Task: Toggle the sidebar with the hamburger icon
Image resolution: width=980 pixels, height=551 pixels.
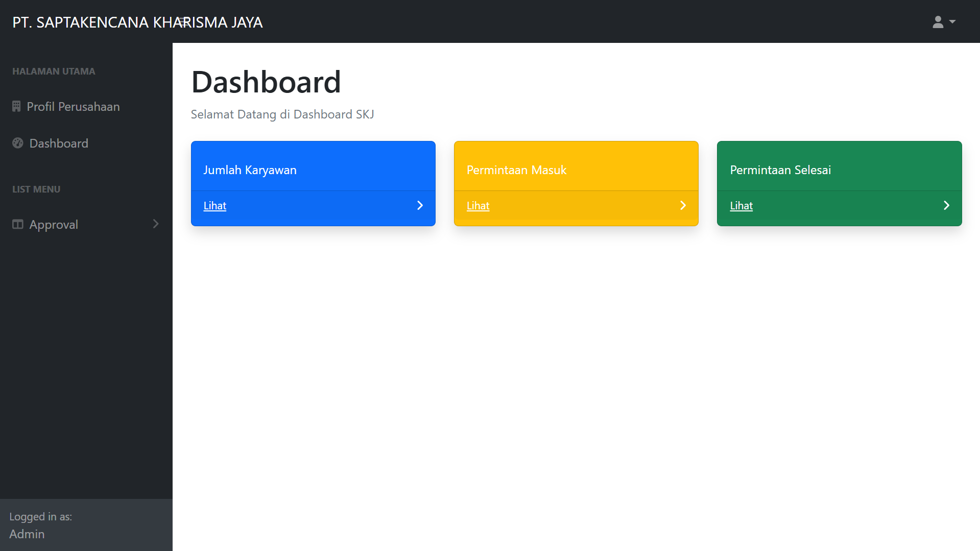Action: click(x=183, y=22)
